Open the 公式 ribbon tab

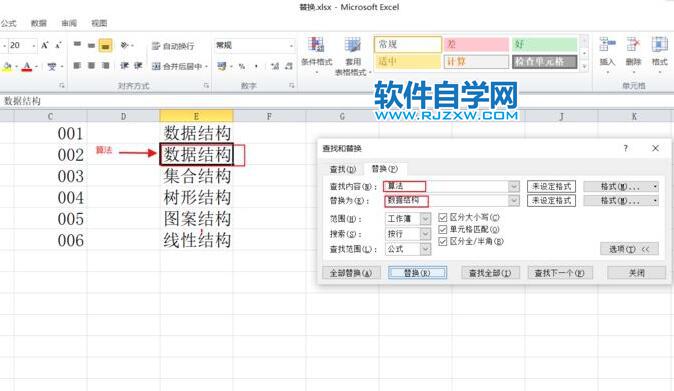click(x=8, y=23)
